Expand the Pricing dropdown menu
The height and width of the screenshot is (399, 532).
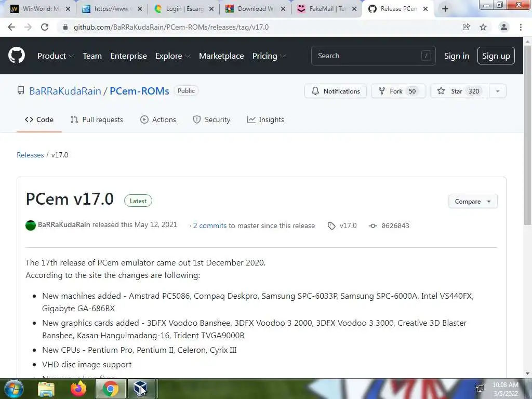click(x=269, y=56)
